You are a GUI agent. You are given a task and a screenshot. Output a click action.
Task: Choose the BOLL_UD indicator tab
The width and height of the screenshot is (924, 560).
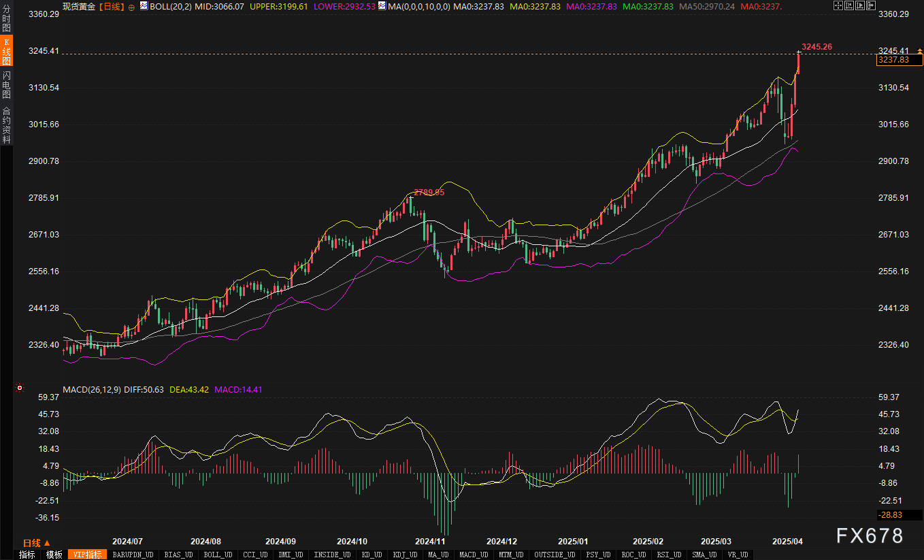(x=217, y=555)
